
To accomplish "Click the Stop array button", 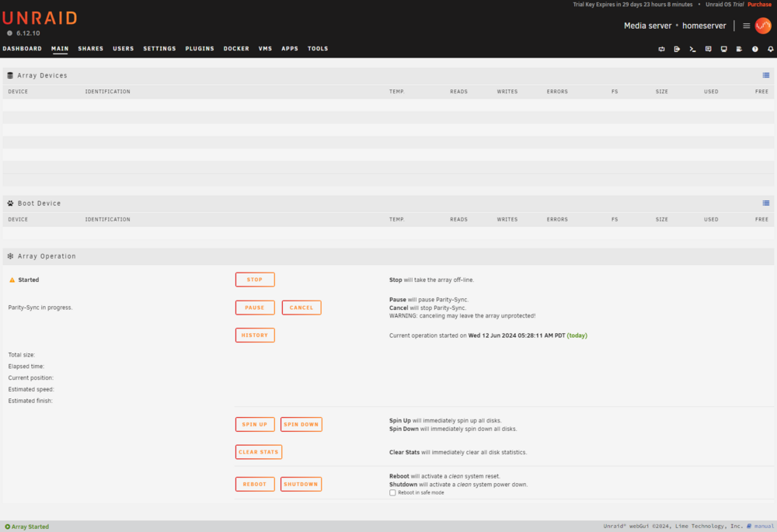I will coord(255,280).
